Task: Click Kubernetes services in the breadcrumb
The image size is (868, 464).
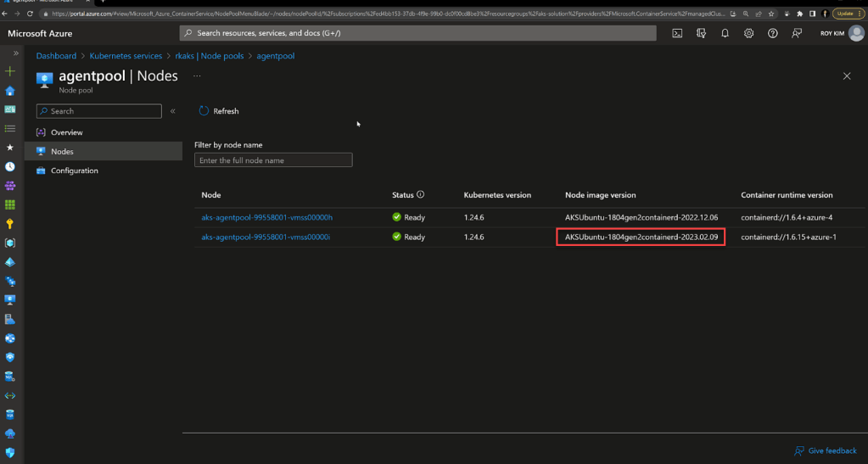Action: (126, 55)
